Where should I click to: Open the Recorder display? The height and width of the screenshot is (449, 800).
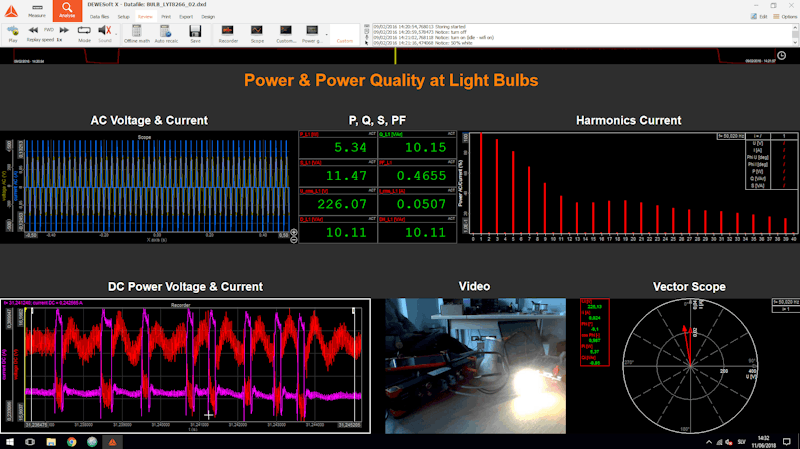click(228, 34)
